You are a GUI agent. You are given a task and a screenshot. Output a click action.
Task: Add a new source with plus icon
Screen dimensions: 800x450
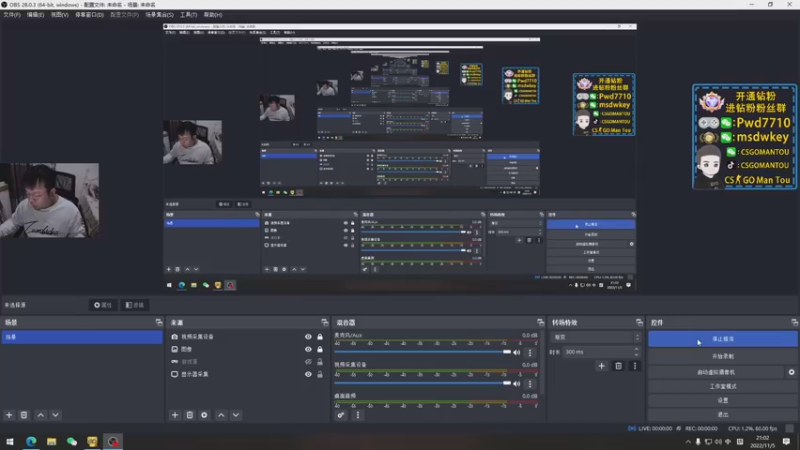(x=175, y=415)
